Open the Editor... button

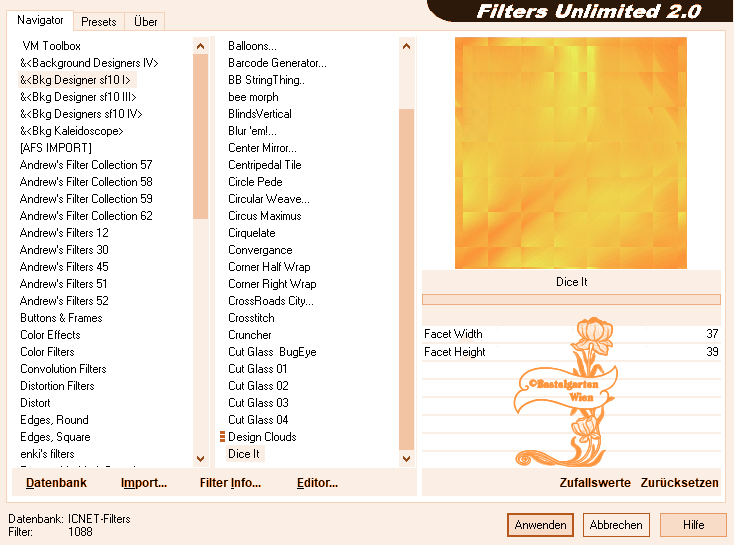point(317,483)
